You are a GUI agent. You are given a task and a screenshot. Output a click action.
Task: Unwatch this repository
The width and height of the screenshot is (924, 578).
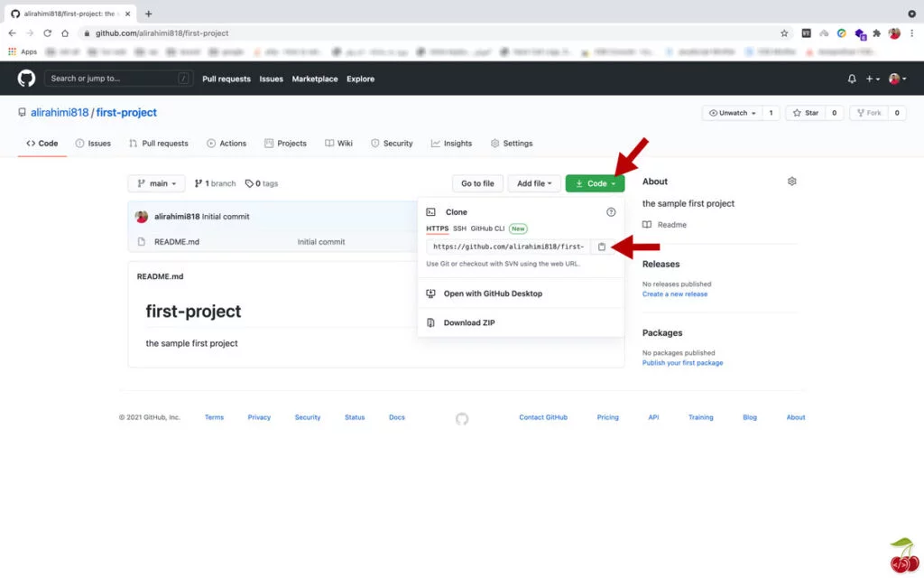pos(727,113)
